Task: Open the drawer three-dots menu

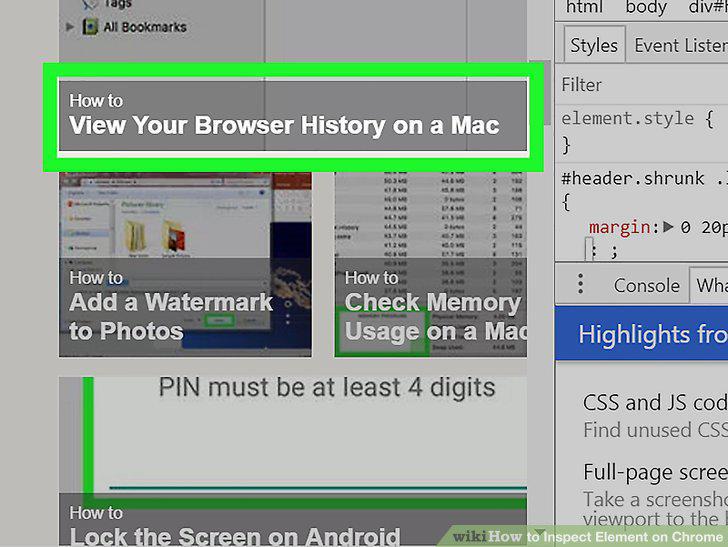Action: tap(580, 284)
